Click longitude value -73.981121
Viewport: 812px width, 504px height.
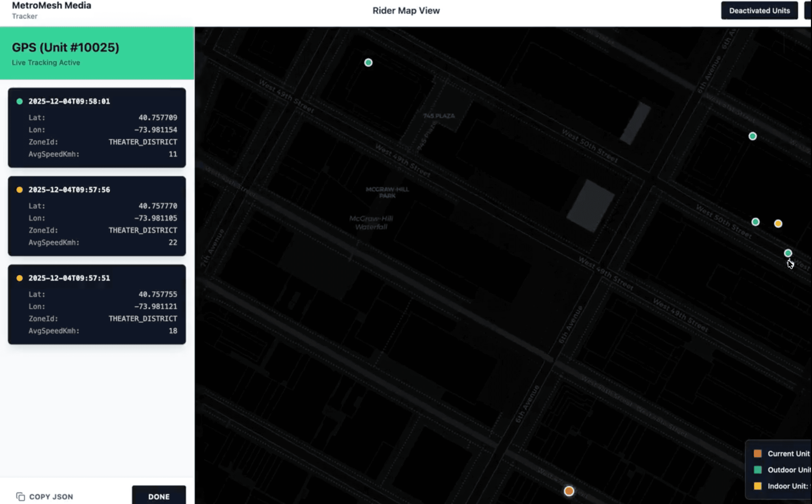pyautogui.click(x=155, y=306)
